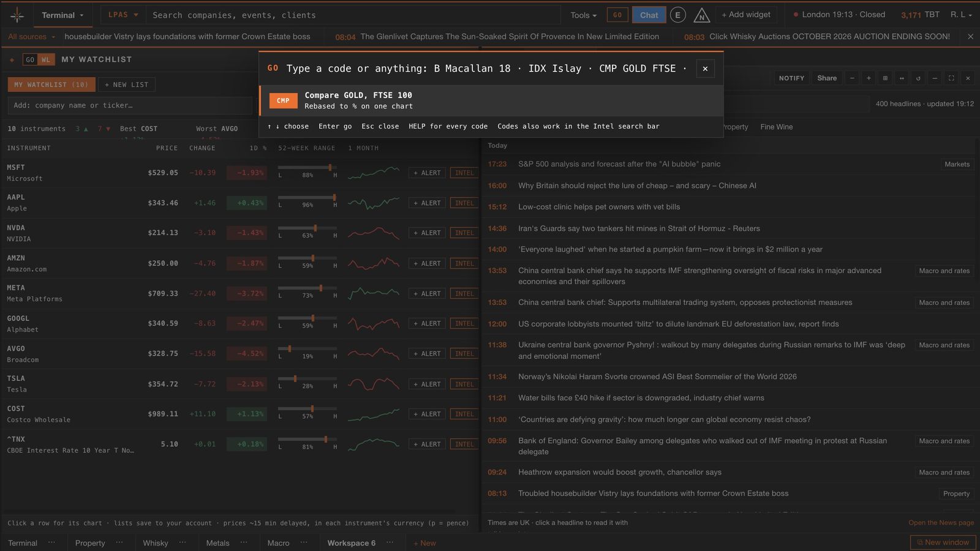Image resolution: width=980 pixels, height=551 pixels.
Task: Switch to the Macro workspace tab
Action: pyautogui.click(x=278, y=542)
